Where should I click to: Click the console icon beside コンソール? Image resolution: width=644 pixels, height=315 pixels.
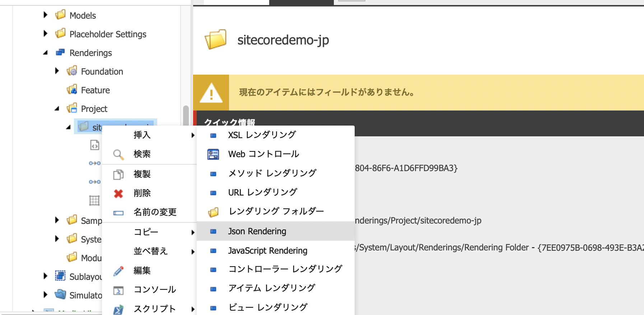pyautogui.click(x=118, y=290)
